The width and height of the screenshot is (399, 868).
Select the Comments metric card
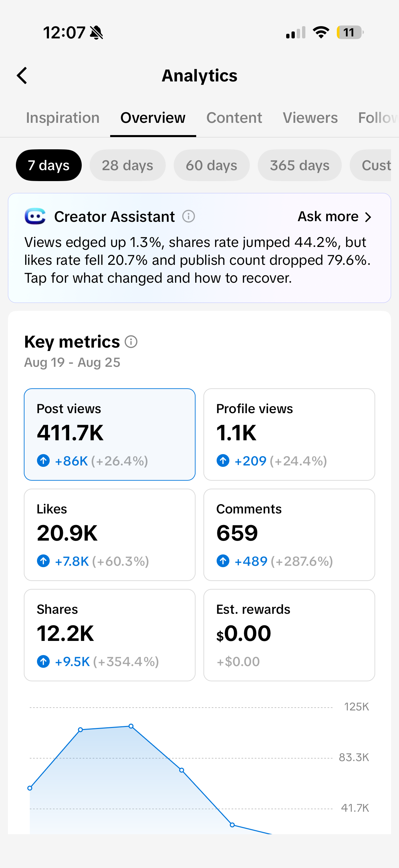click(289, 535)
